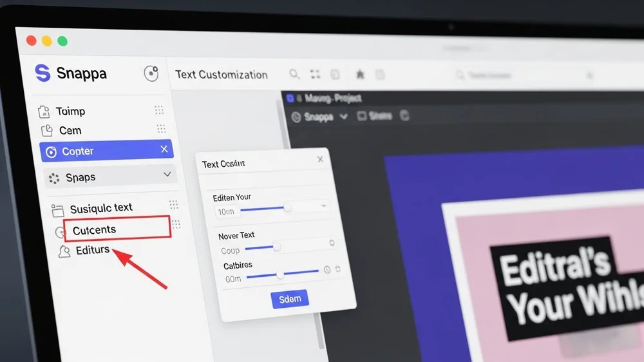This screenshot has height=362, width=644.
Task: Click the dark pin-like icon in the toolbar
Action: click(x=360, y=74)
